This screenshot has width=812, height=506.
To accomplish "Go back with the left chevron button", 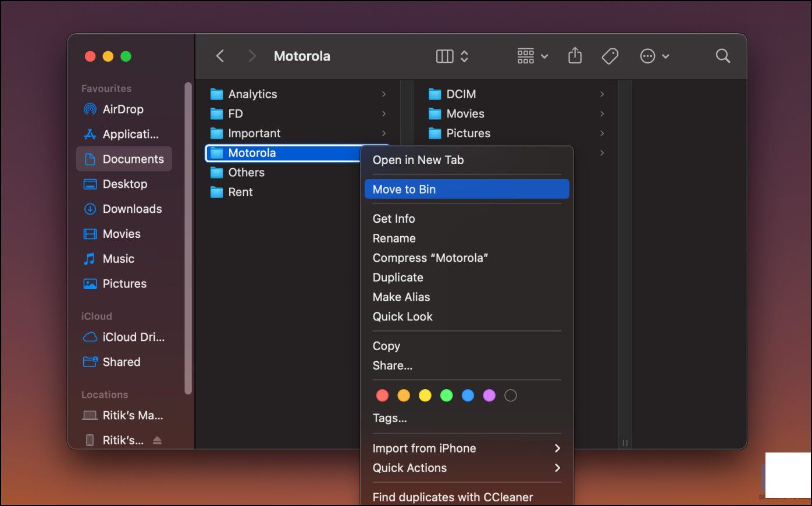I will 220,56.
